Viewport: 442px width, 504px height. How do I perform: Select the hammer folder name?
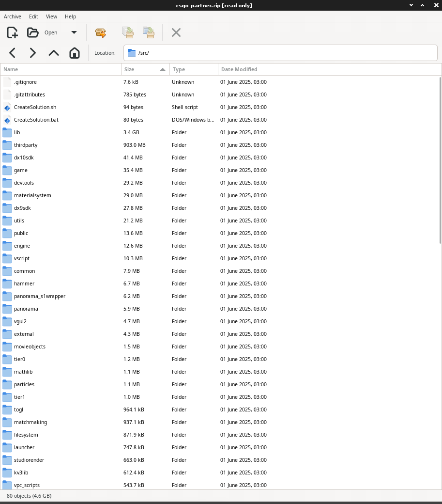[x=24, y=283]
